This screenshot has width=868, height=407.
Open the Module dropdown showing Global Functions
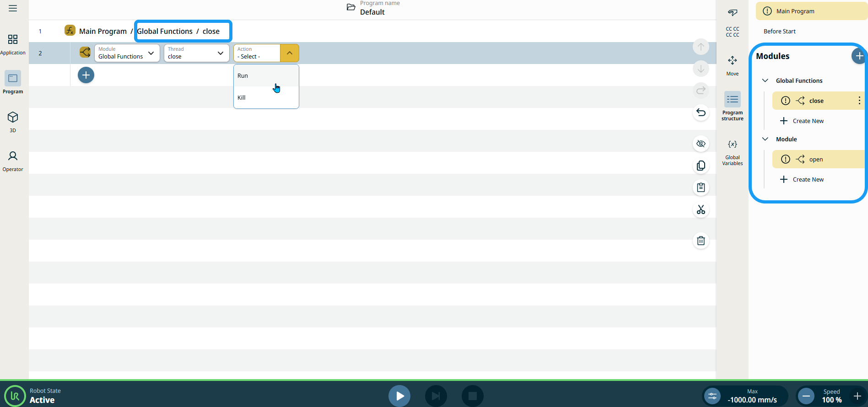coord(127,53)
